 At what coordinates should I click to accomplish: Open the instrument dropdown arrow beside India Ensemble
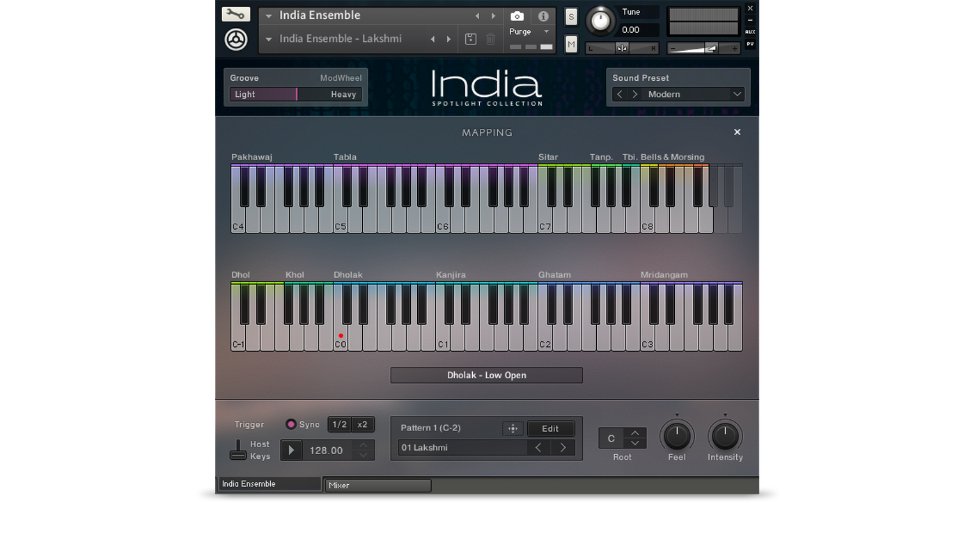coord(269,16)
